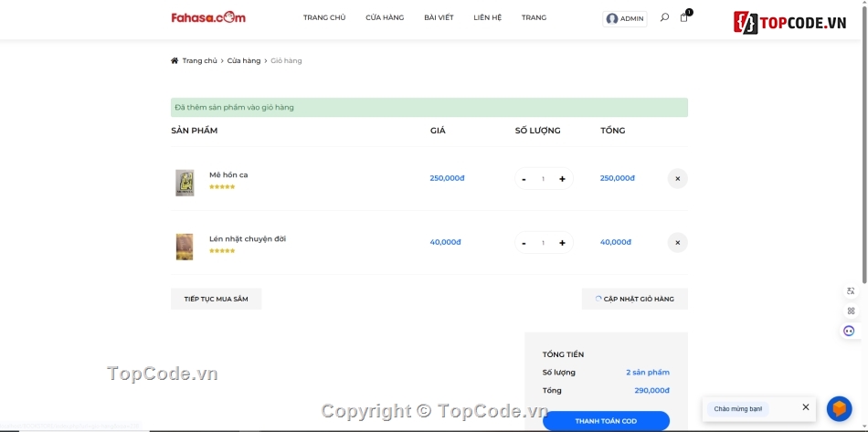Go to Trang chủ breadcrumb link
Screen dimensions: 868x432
point(200,61)
